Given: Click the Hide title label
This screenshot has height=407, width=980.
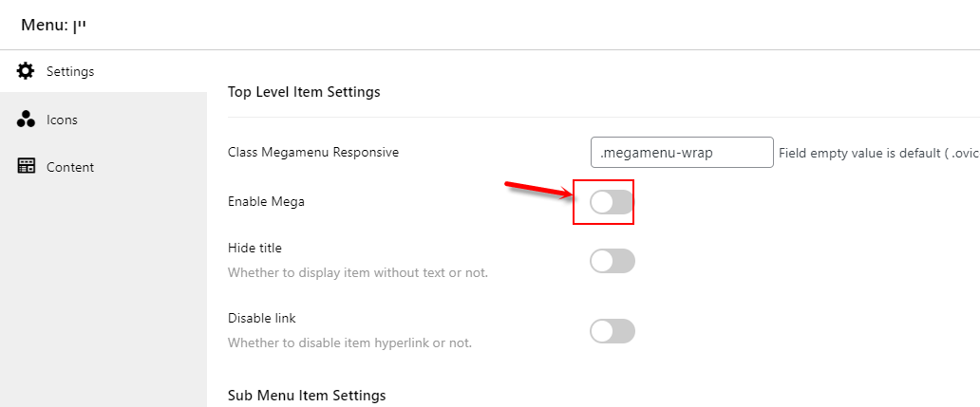Looking at the screenshot, I should point(255,248).
